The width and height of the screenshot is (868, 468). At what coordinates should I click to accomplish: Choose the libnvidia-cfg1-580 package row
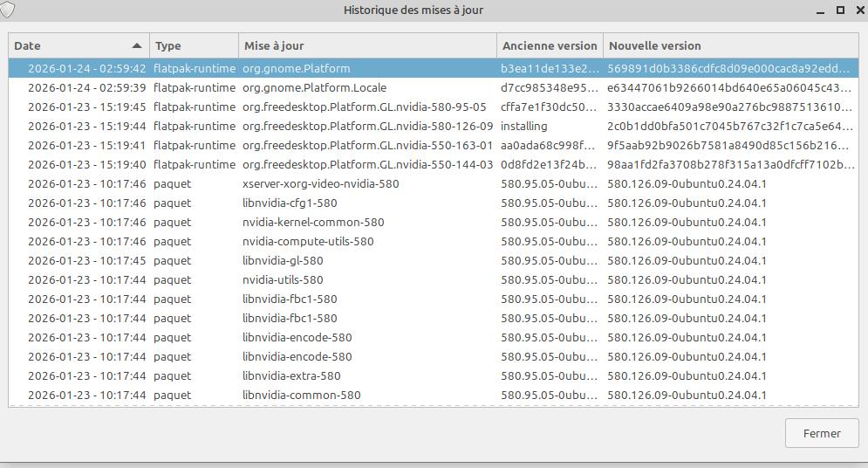click(x=290, y=203)
